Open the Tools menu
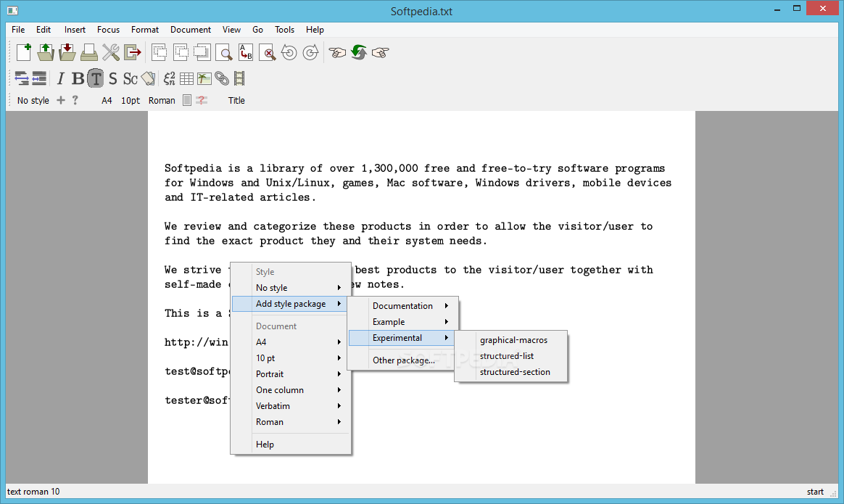 click(x=284, y=30)
